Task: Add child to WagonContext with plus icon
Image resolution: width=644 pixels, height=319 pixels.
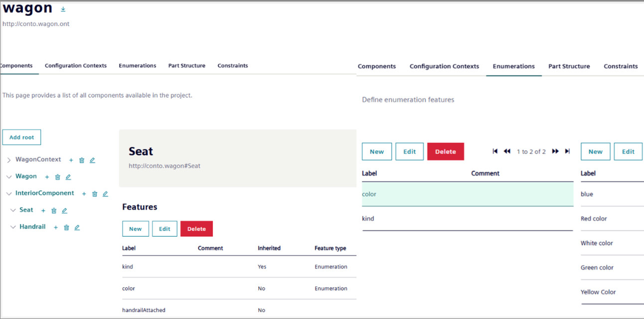Action: click(x=71, y=160)
